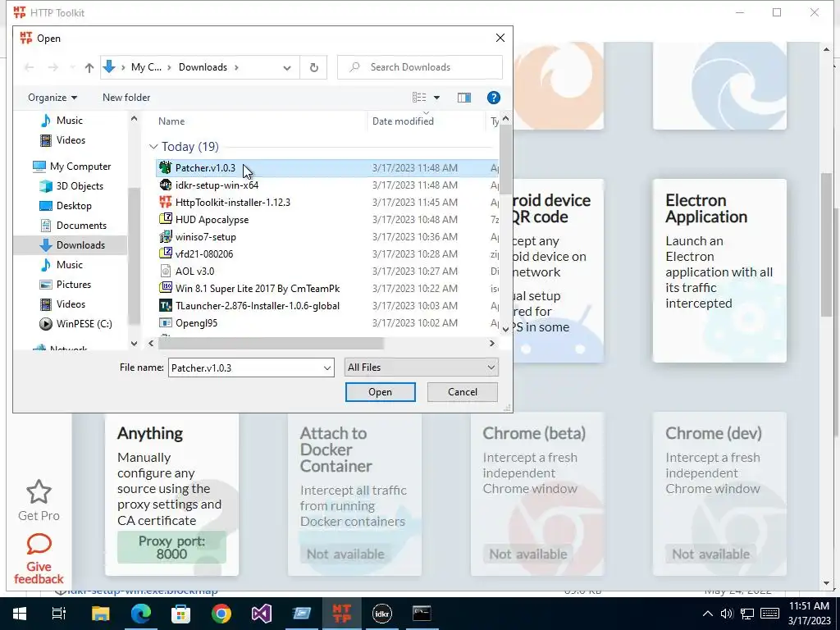Open File Explorer from the taskbar
840x630 pixels.
point(100,614)
